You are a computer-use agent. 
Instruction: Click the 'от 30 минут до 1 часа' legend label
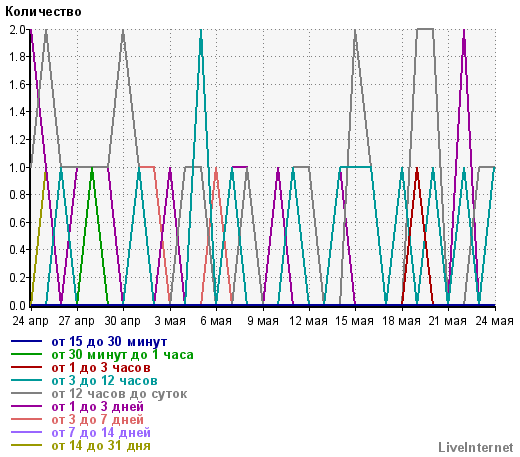(x=122, y=355)
